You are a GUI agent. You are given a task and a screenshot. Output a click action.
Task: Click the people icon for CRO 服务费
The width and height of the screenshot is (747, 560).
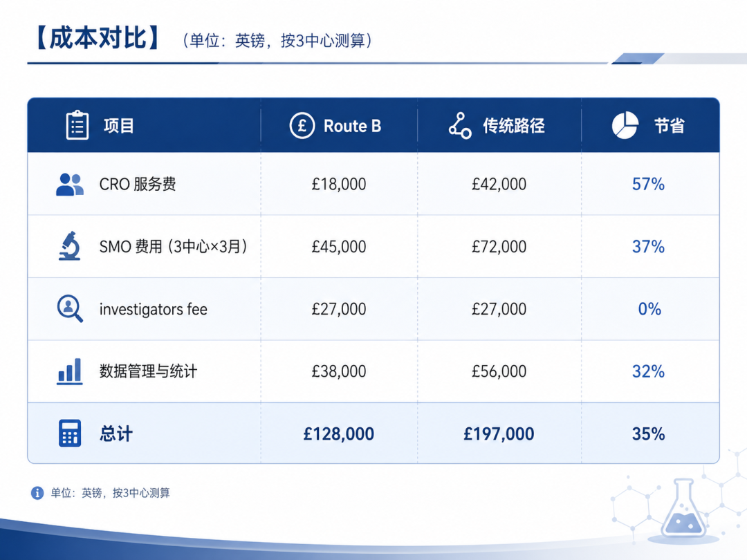(70, 185)
